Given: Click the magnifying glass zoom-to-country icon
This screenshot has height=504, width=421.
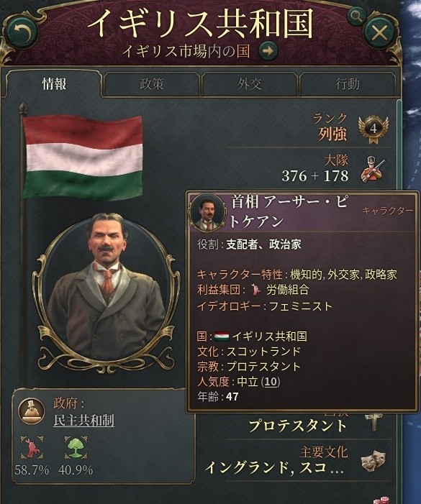Looking at the screenshot, I should (x=356, y=15).
